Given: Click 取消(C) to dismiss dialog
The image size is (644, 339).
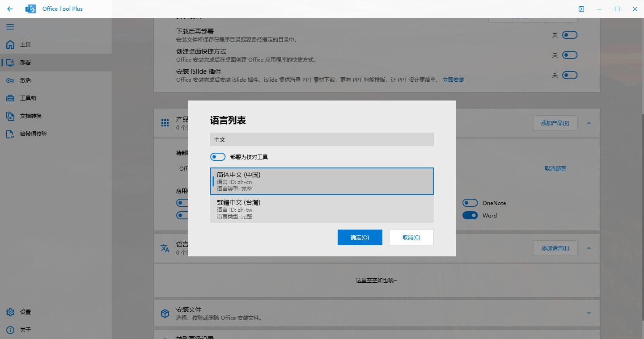Looking at the screenshot, I should pyautogui.click(x=411, y=238).
